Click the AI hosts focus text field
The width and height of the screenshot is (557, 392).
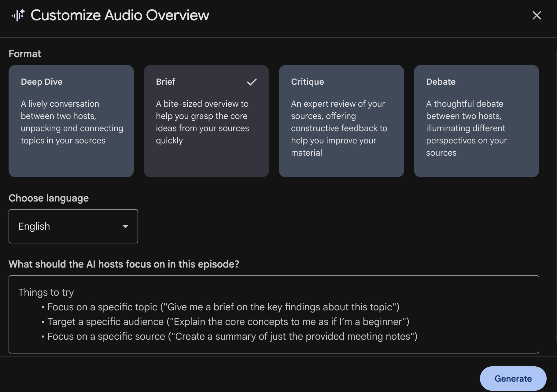[x=274, y=314]
